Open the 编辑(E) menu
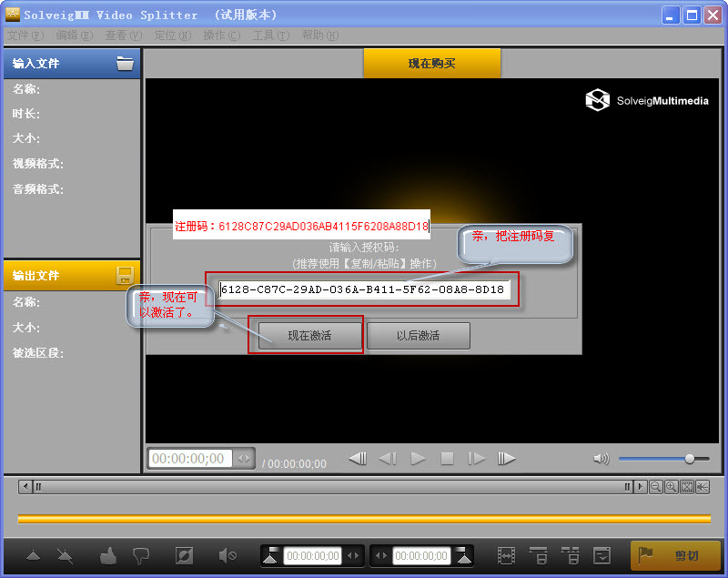Image resolution: width=728 pixels, height=578 pixels. (x=75, y=35)
